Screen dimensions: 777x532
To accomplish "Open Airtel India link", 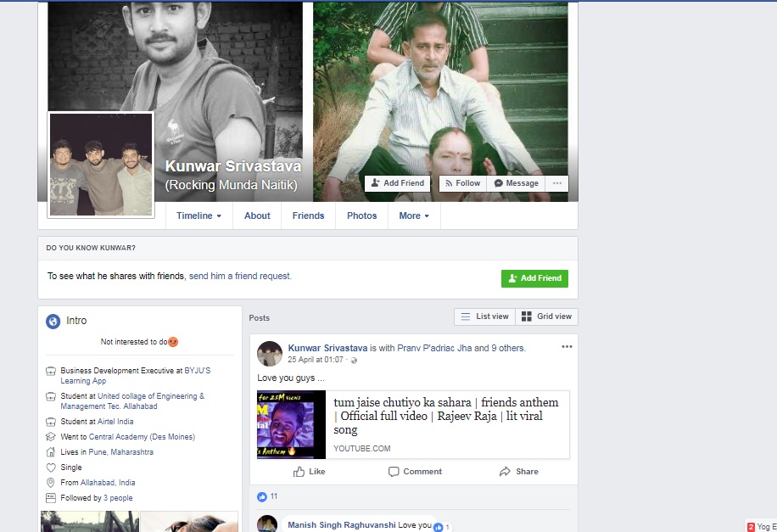I will click(115, 422).
